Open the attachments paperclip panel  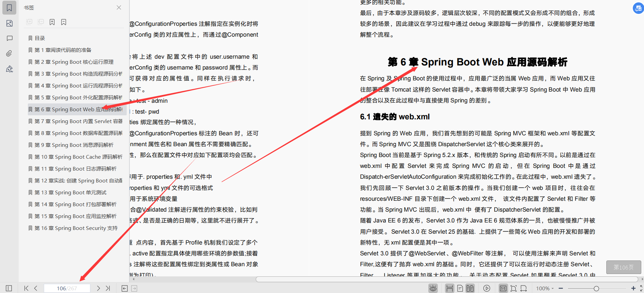tap(9, 53)
